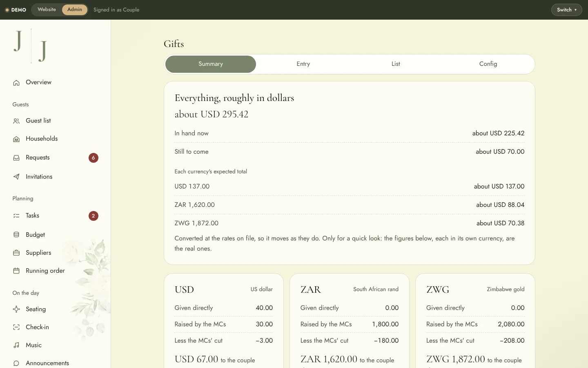Image resolution: width=588 pixels, height=368 pixels.
Task: Click the 'Zimbabwe gold' card label
Action: 506,289
